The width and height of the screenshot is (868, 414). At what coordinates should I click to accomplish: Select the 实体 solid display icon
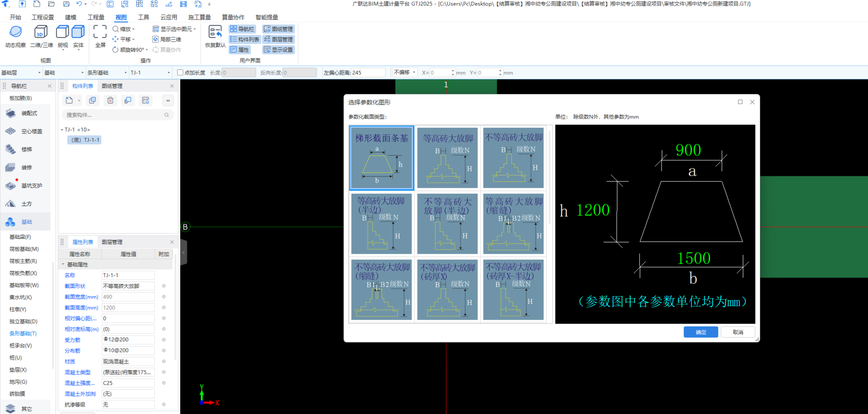[x=78, y=32]
